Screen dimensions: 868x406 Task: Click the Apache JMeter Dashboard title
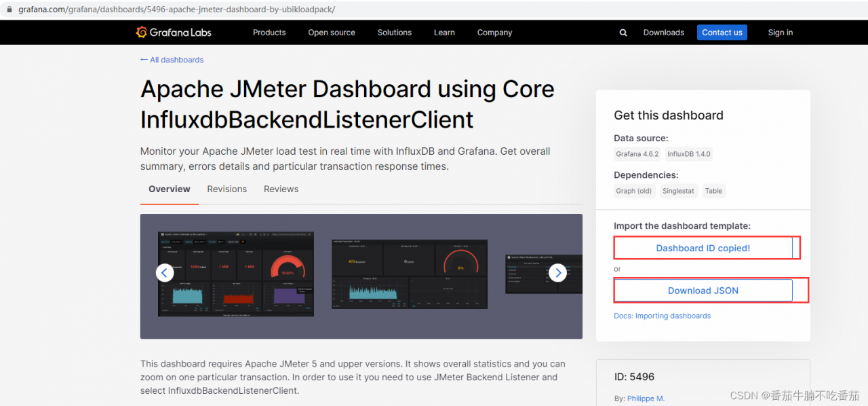click(347, 104)
